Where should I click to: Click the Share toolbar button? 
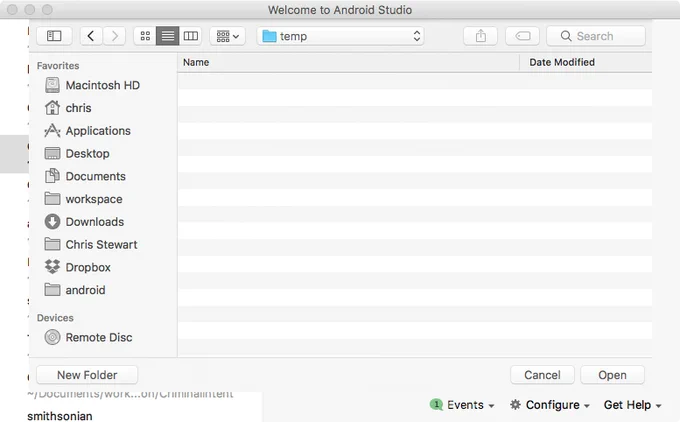[481, 36]
